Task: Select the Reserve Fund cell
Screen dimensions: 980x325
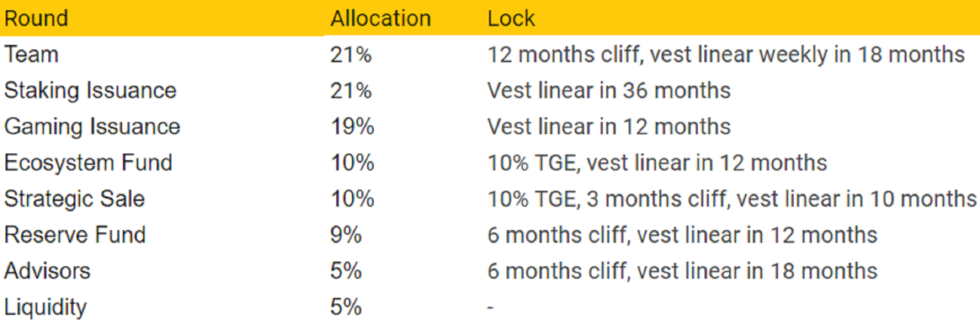Action: (75, 235)
